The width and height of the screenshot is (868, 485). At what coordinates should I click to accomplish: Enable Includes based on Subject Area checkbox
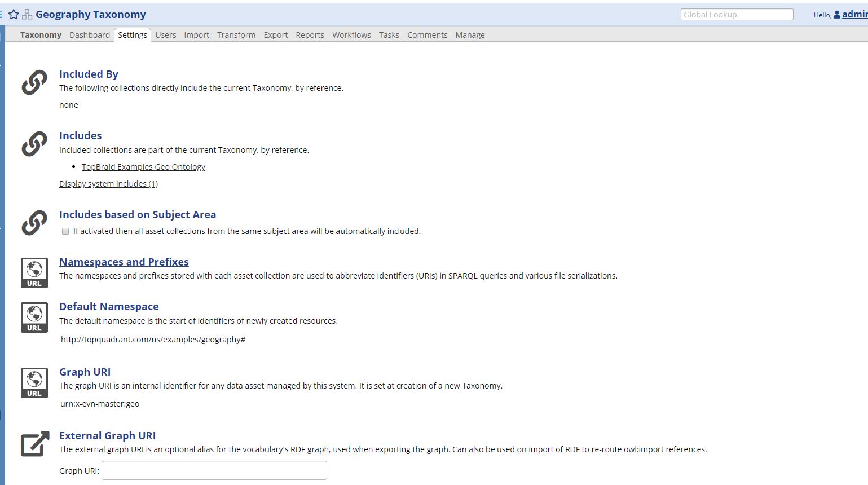click(x=65, y=231)
